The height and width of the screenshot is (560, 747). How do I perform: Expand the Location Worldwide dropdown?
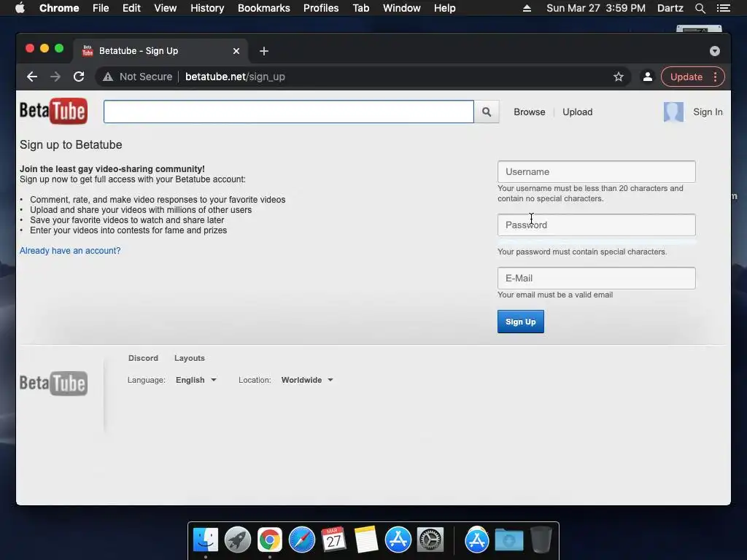[307, 380]
